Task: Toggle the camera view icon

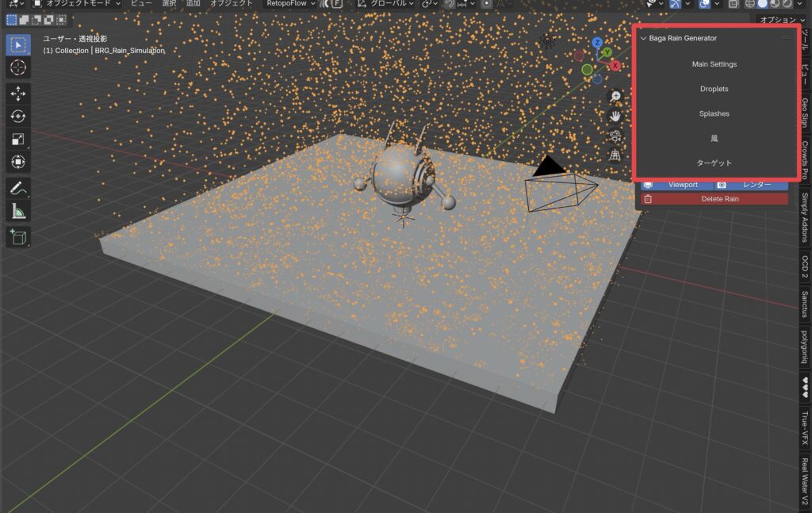Action: tap(615, 136)
